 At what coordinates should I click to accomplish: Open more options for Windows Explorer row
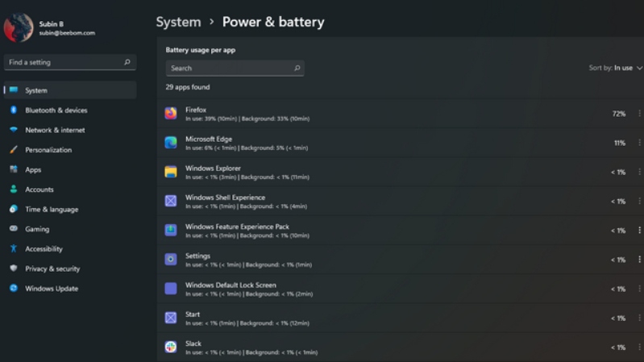click(639, 172)
